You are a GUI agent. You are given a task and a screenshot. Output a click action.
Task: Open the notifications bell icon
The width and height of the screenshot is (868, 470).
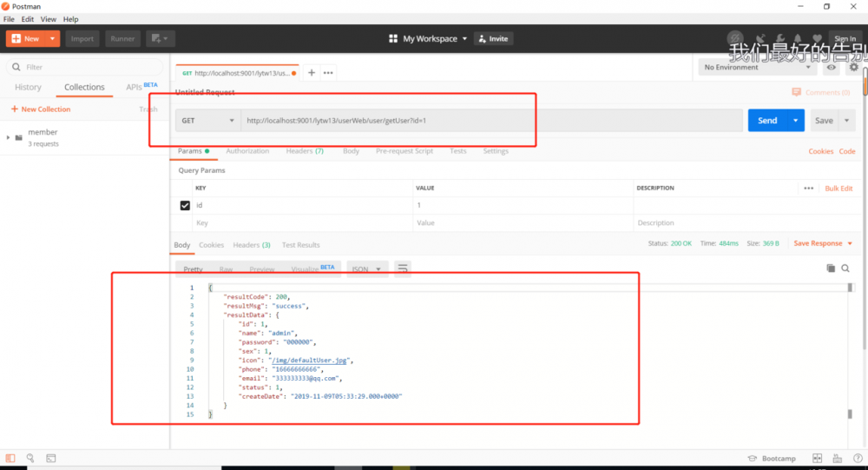(x=798, y=38)
